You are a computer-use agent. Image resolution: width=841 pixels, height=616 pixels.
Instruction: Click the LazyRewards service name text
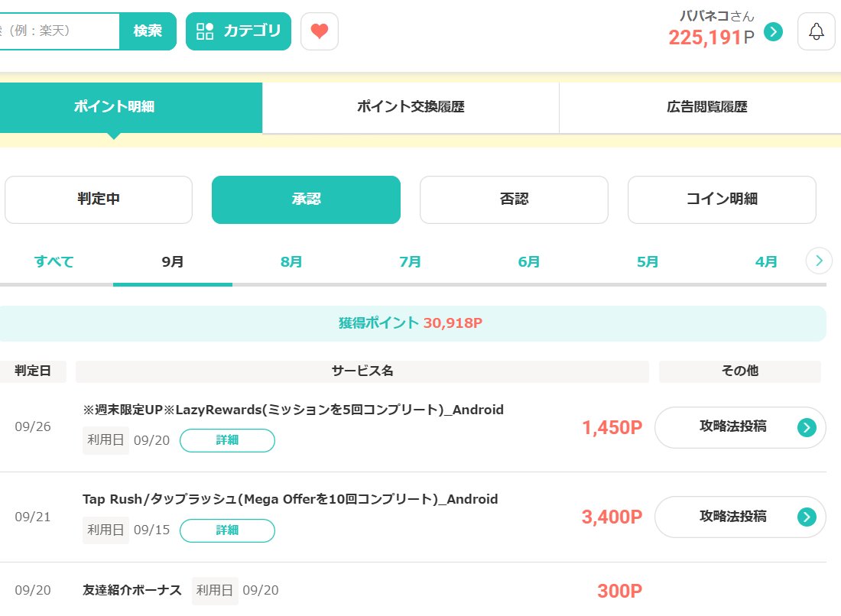293,410
